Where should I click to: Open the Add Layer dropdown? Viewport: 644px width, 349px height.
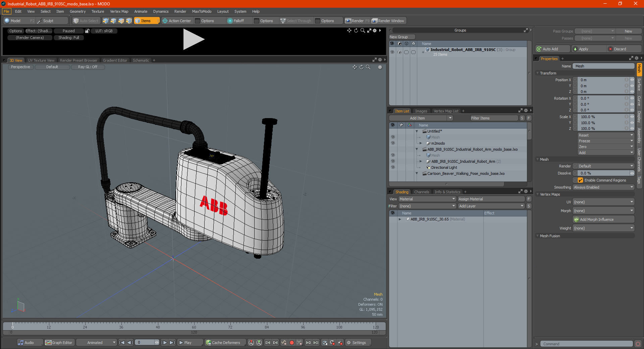coord(491,206)
